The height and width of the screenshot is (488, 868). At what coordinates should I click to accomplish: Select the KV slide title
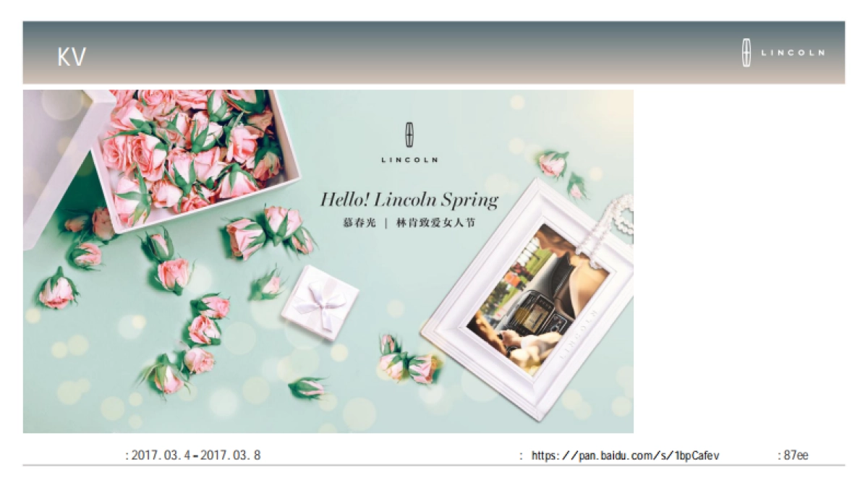coord(72,57)
